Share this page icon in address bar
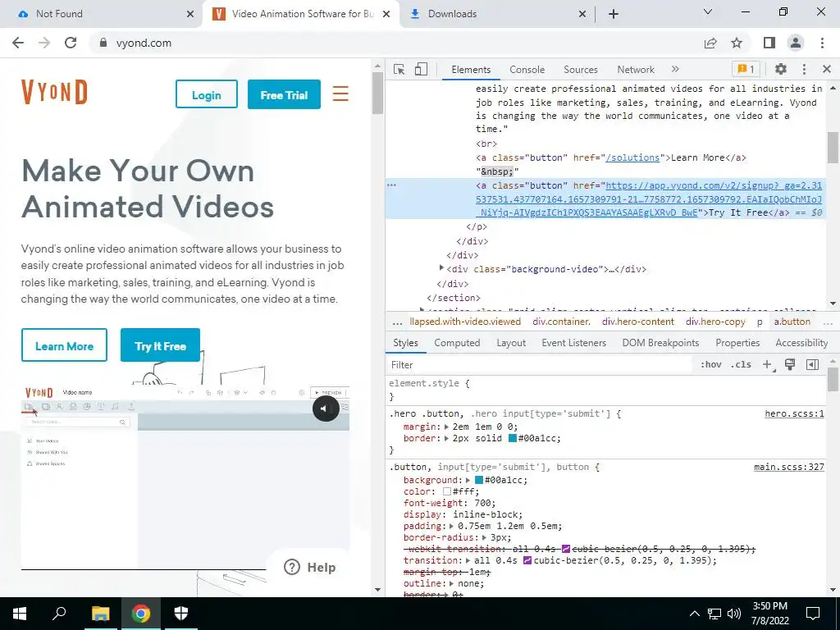 tap(710, 43)
